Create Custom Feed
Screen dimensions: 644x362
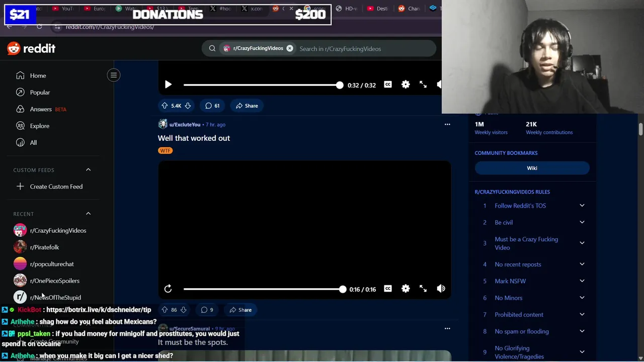pos(56,187)
